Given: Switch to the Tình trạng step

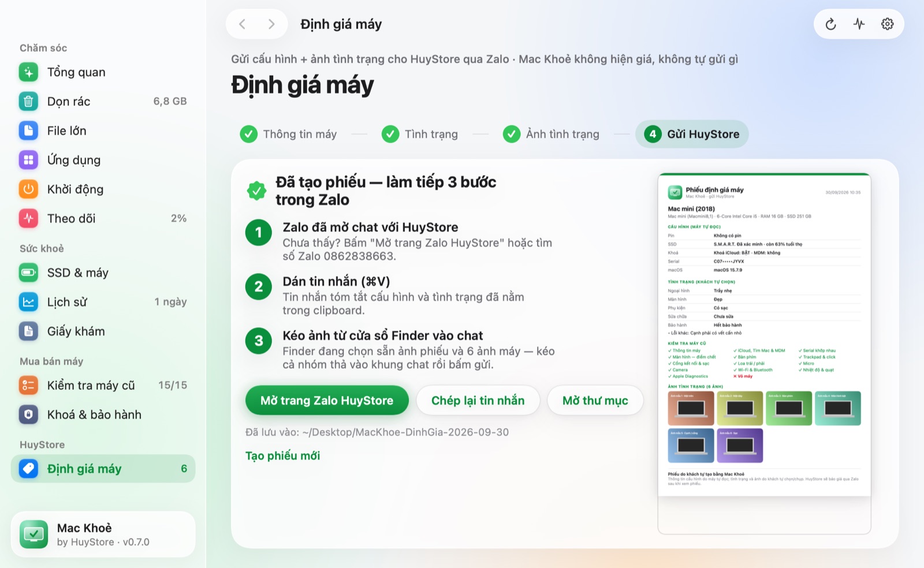Looking at the screenshot, I should coord(420,134).
